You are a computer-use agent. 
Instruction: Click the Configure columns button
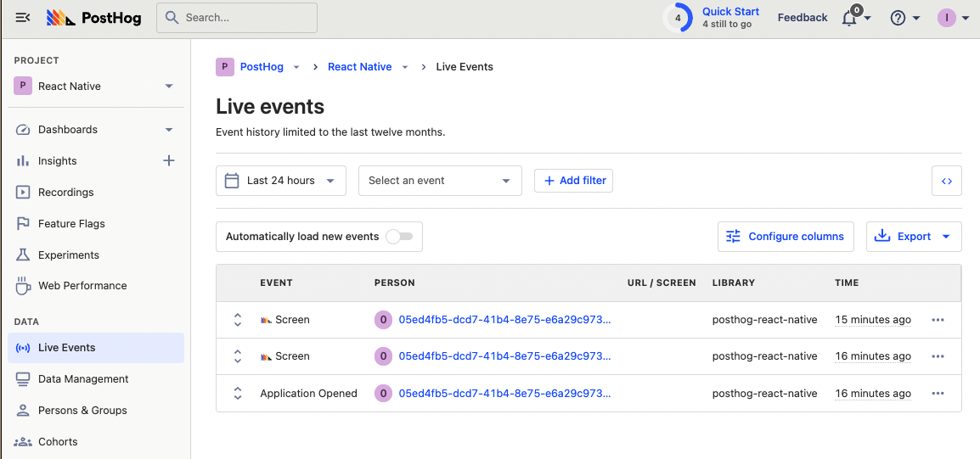click(786, 237)
